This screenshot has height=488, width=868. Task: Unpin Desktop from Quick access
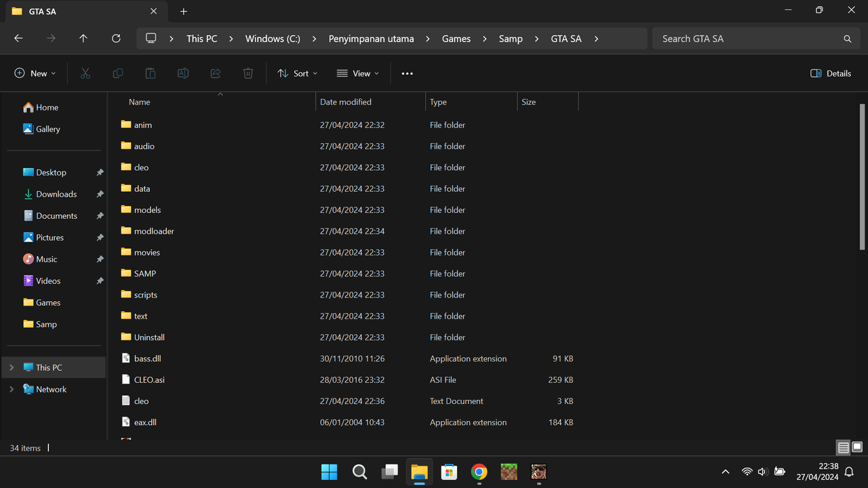[100, 173]
